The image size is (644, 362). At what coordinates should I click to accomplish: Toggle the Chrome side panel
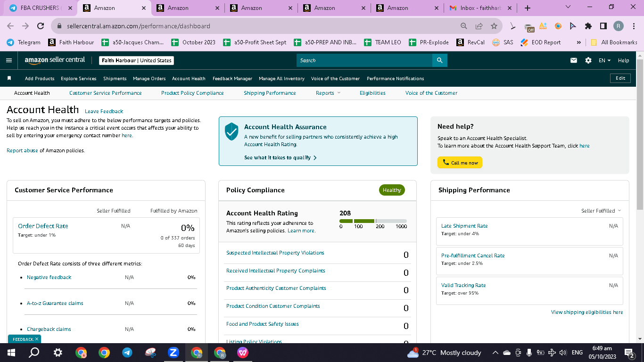[603, 26]
